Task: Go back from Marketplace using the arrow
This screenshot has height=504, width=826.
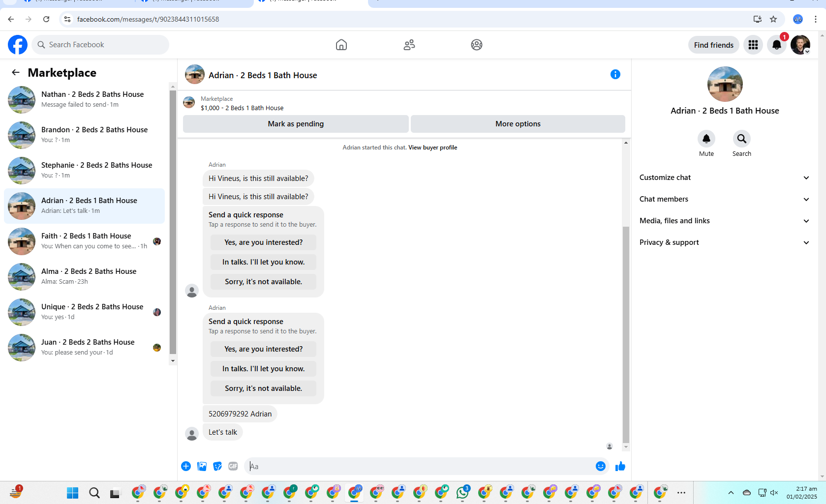Action: (16, 72)
